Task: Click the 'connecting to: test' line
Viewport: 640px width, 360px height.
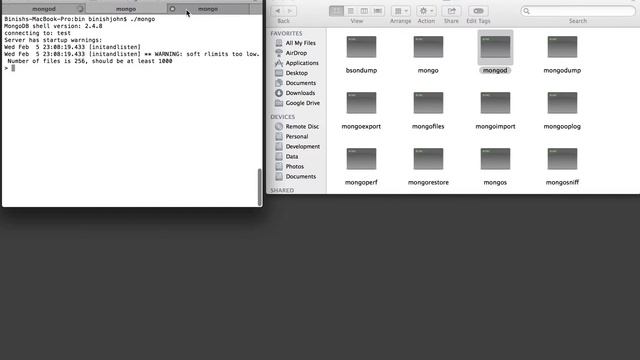Action: coord(38,33)
